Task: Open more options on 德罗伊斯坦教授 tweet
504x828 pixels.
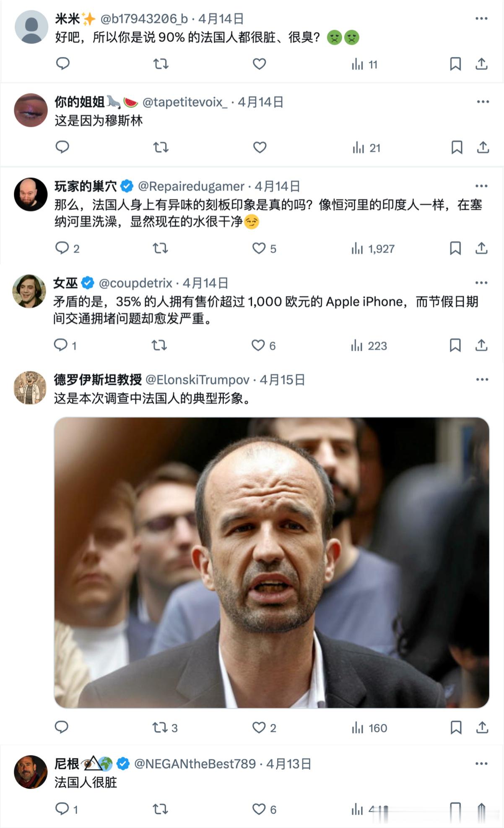Action: coord(482,379)
